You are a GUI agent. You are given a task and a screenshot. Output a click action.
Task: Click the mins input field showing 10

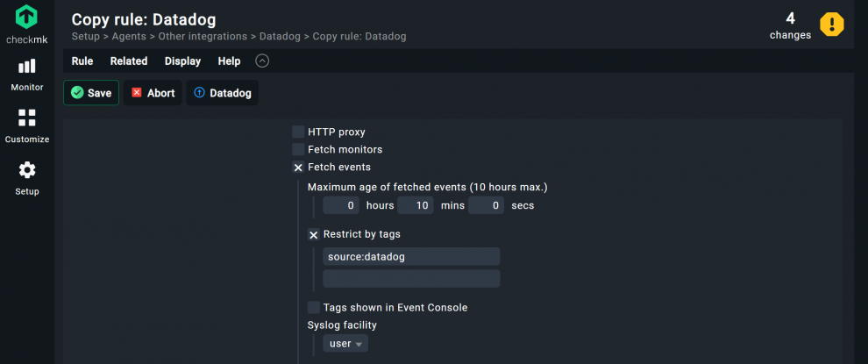pos(416,205)
